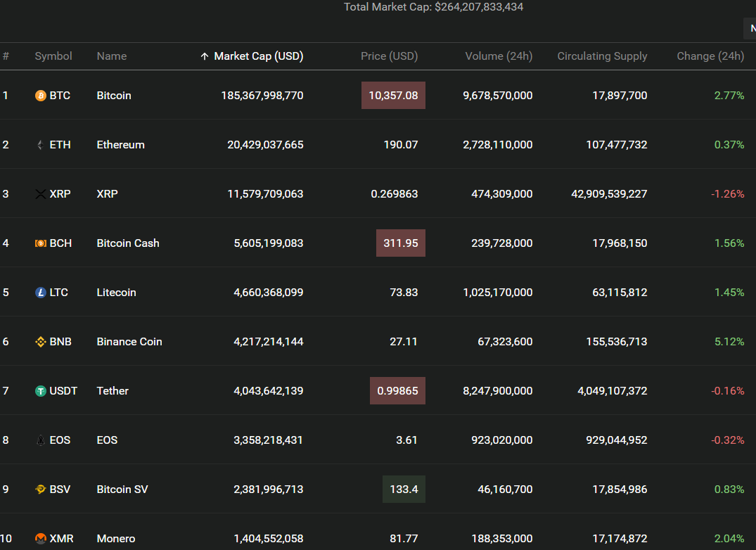The image size is (756, 550).
Task: Open the Bitcoin name link
Action: (114, 96)
